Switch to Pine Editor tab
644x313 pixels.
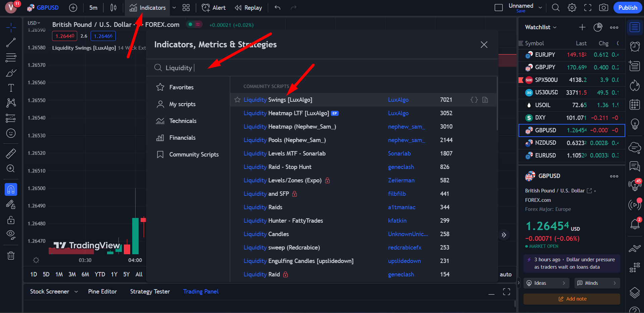[102, 292]
